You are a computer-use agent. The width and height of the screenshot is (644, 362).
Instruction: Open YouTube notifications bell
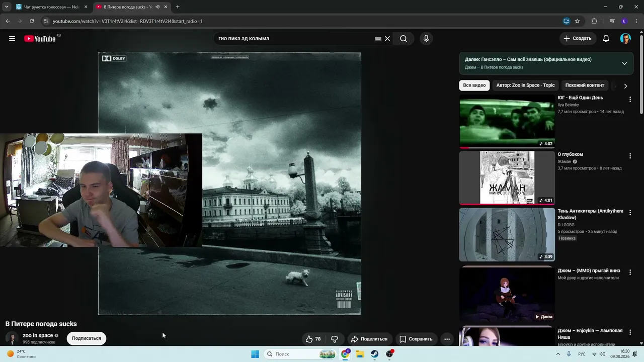pyautogui.click(x=606, y=39)
